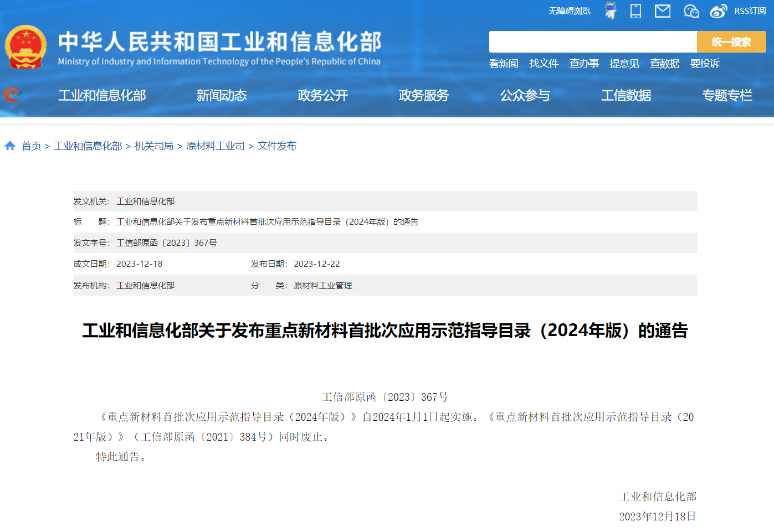This screenshot has height=532, width=774.
Task: Expand the 公众参与 menu
Action: click(x=525, y=95)
